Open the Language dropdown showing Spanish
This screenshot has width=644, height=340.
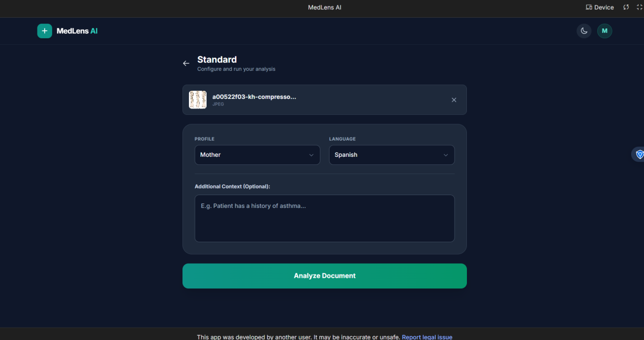391,155
